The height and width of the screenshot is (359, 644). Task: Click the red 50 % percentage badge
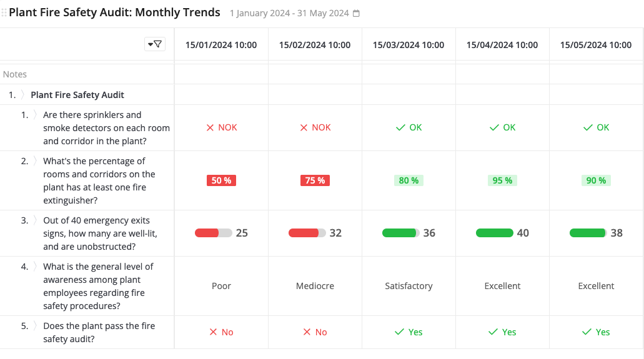click(221, 180)
